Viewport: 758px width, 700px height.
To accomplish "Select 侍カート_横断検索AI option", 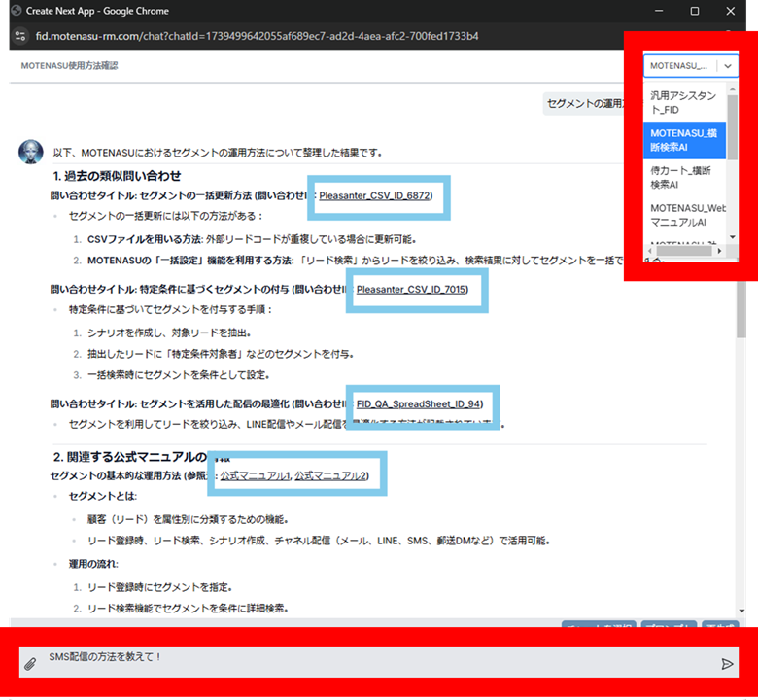I will 684,178.
